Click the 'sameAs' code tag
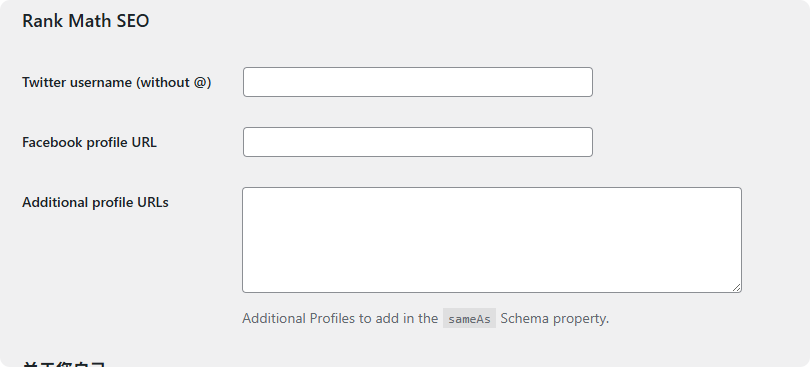Viewport: 810px width, 367px height. [469, 318]
